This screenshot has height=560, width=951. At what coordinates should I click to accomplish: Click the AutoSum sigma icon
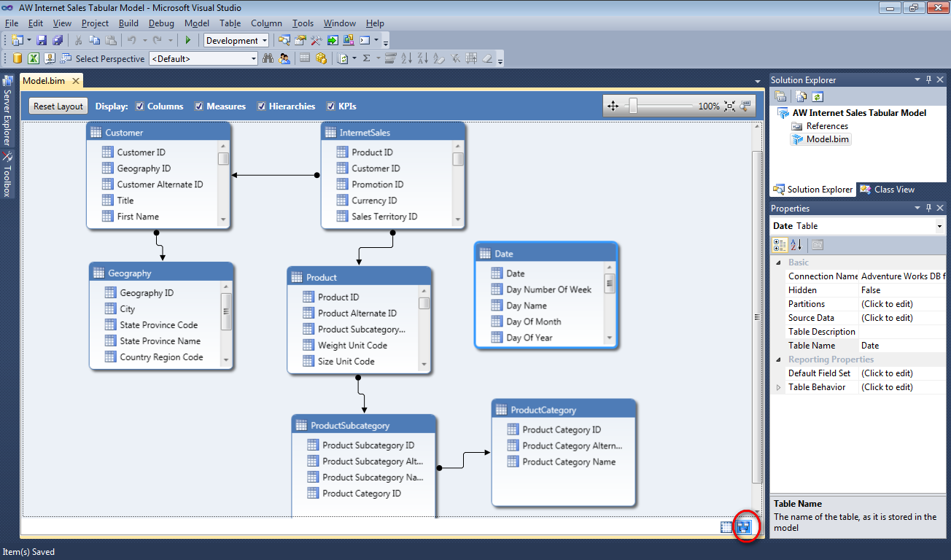click(366, 58)
